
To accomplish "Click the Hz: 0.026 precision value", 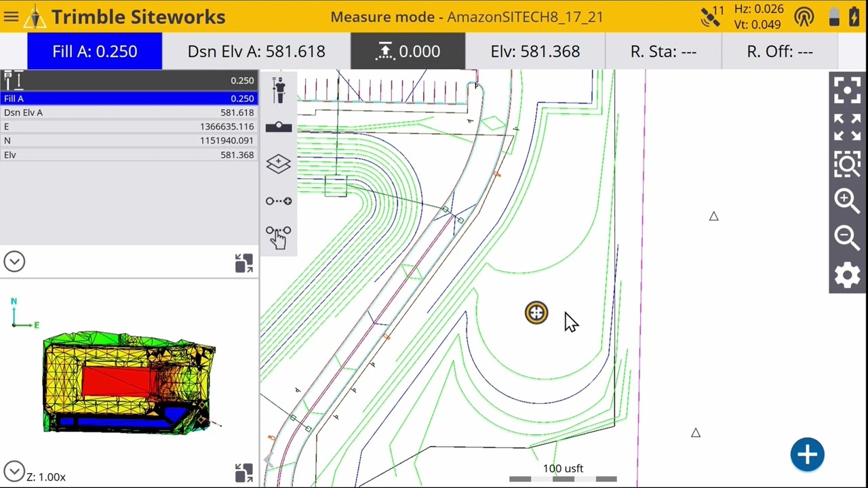I will click(759, 9).
